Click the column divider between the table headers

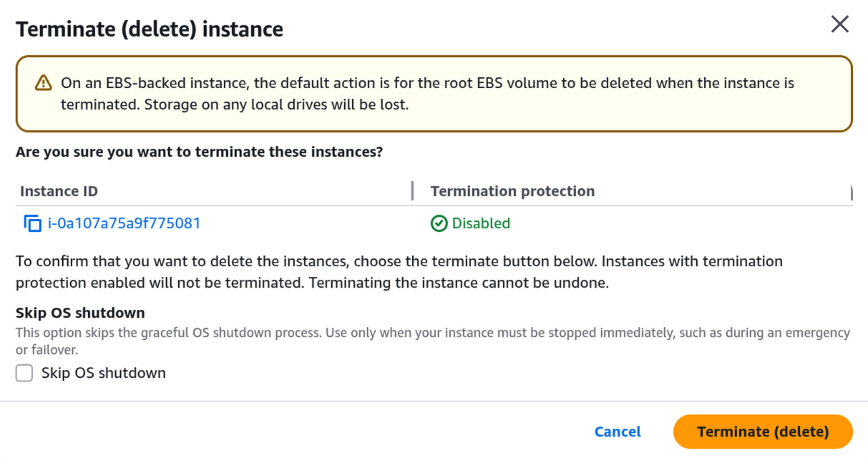click(412, 191)
